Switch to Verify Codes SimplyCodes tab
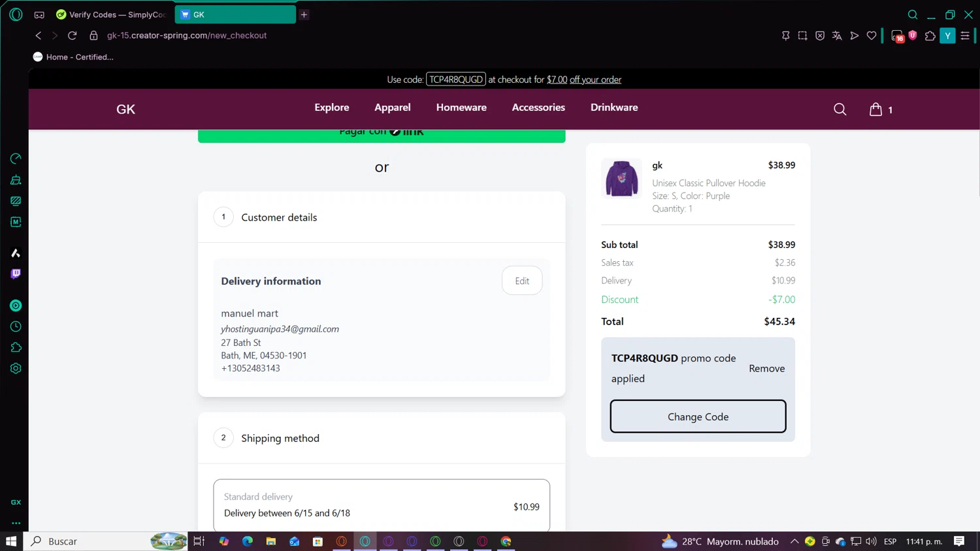980x551 pixels. [x=111, y=14]
